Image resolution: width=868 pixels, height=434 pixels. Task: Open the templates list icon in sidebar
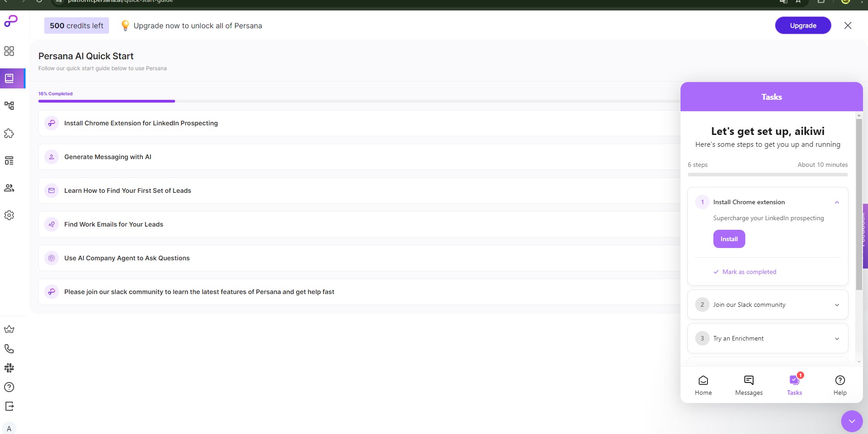9,160
